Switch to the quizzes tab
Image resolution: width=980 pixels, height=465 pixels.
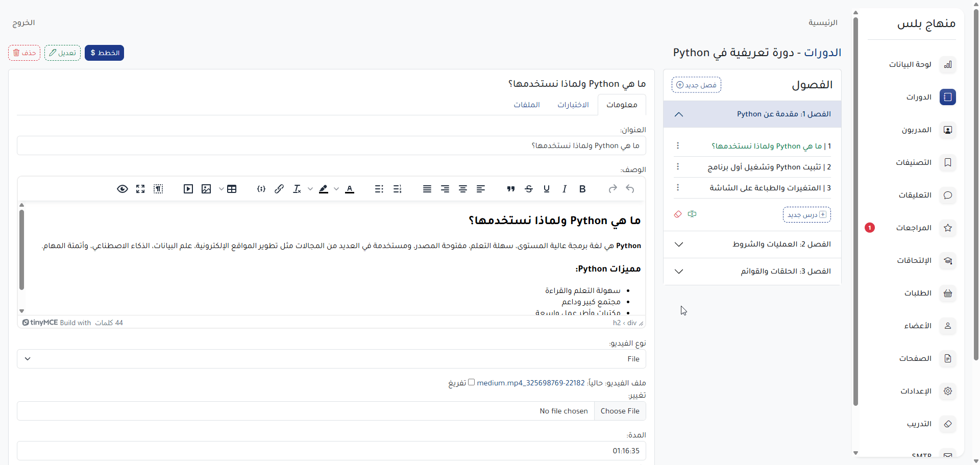tap(573, 105)
